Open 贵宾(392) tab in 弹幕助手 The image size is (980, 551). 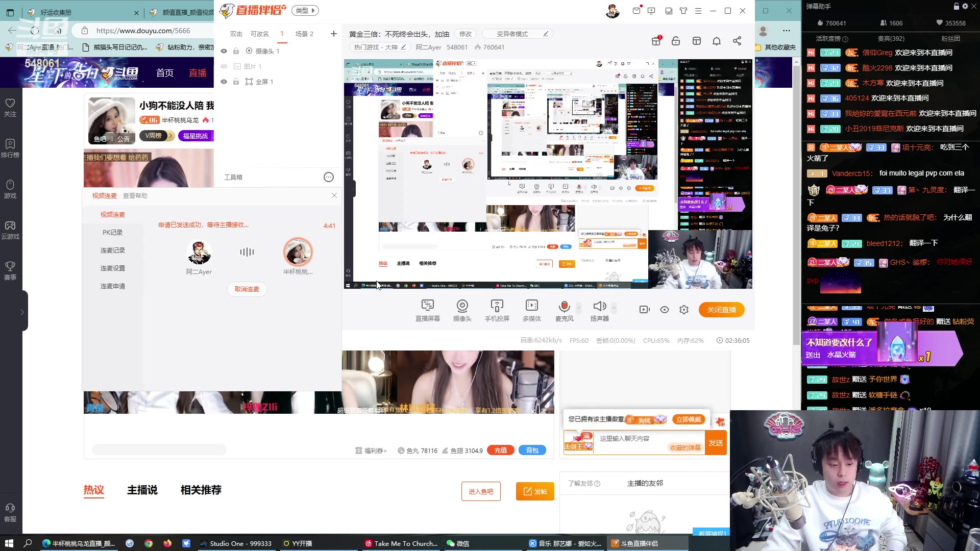pyautogui.click(x=891, y=39)
